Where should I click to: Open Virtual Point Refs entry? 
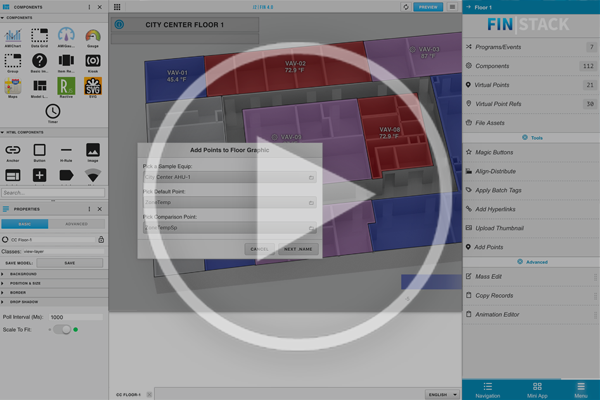click(x=531, y=104)
